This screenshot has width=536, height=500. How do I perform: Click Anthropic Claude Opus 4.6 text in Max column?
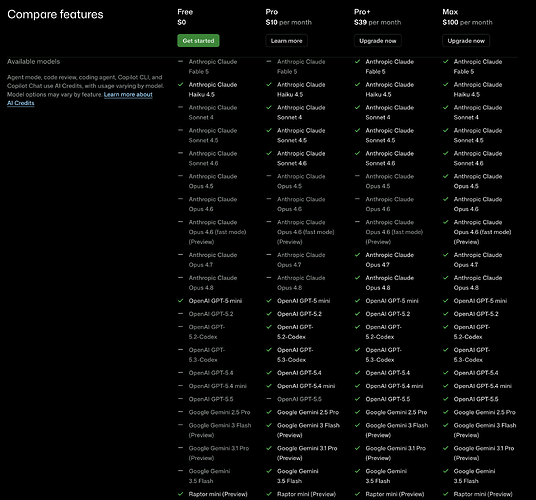(x=478, y=204)
